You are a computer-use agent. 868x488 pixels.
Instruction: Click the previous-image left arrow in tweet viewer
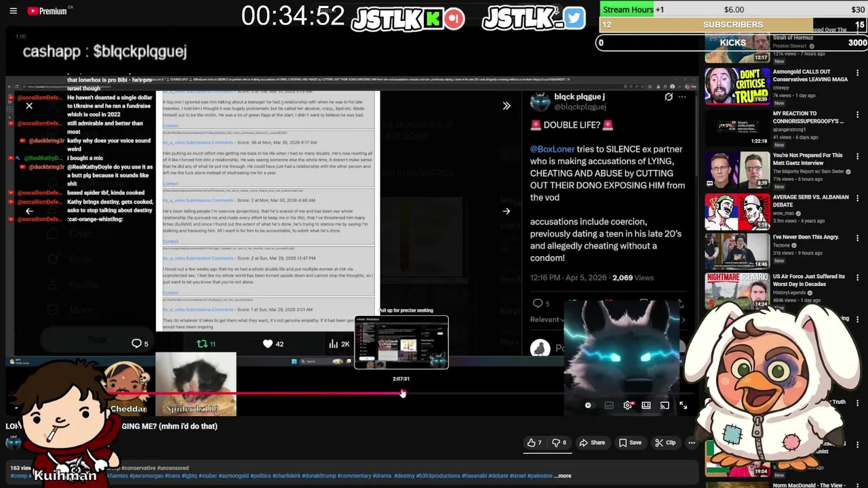point(29,211)
